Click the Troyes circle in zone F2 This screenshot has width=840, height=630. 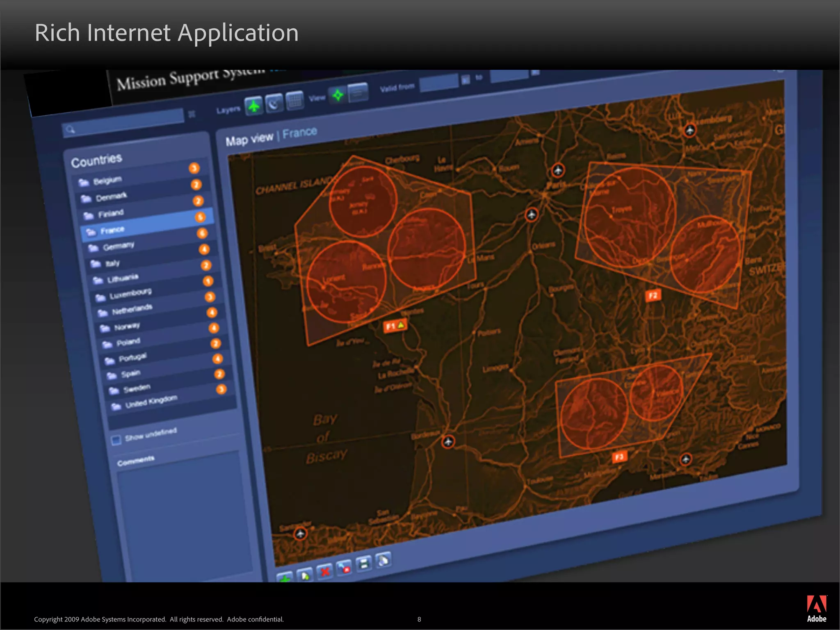[x=630, y=217]
